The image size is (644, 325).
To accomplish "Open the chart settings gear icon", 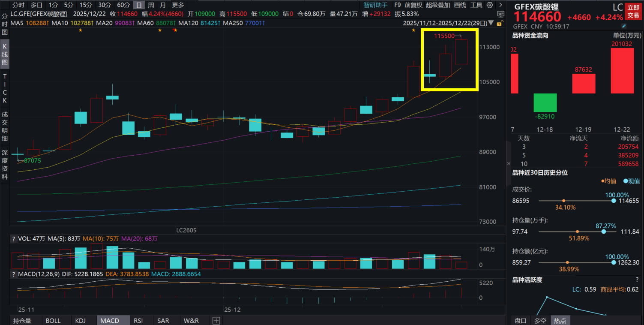I will (x=490, y=5).
